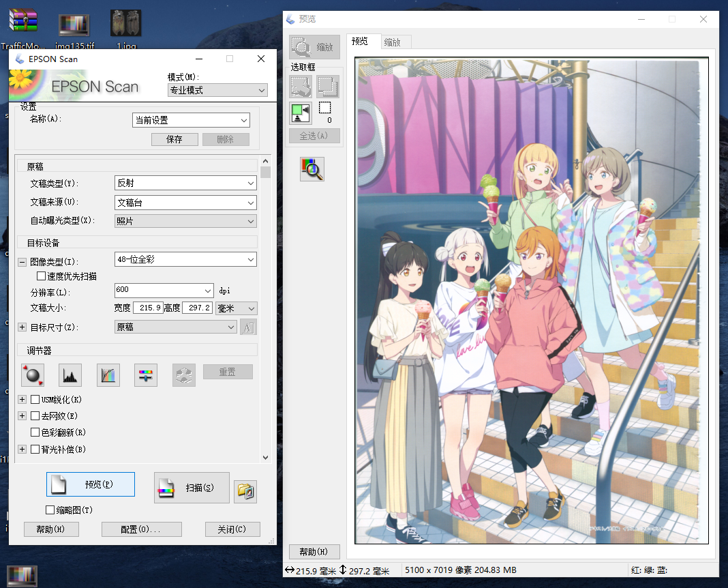Toggle the 色彩翻新 checkbox

36,432
